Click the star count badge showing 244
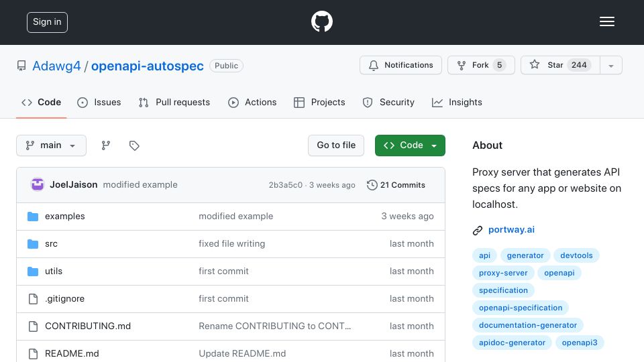This screenshot has width=644, height=362. tap(579, 65)
